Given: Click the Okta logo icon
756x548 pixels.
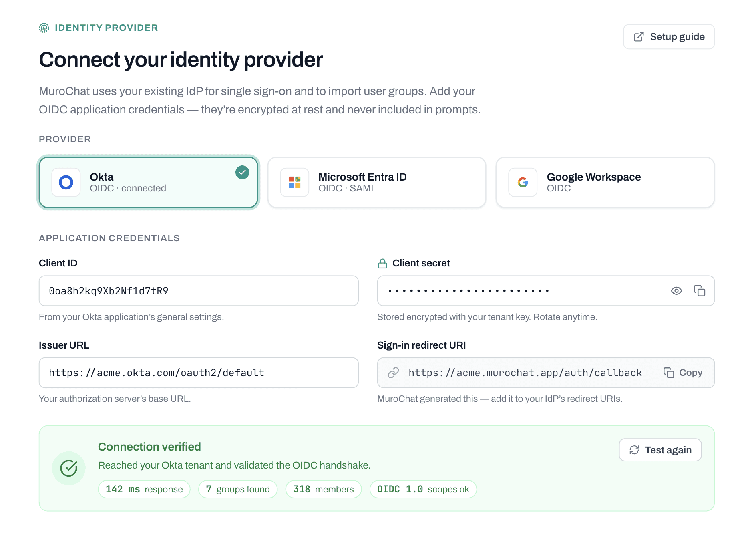Looking at the screenshot, I should (66, 182).
